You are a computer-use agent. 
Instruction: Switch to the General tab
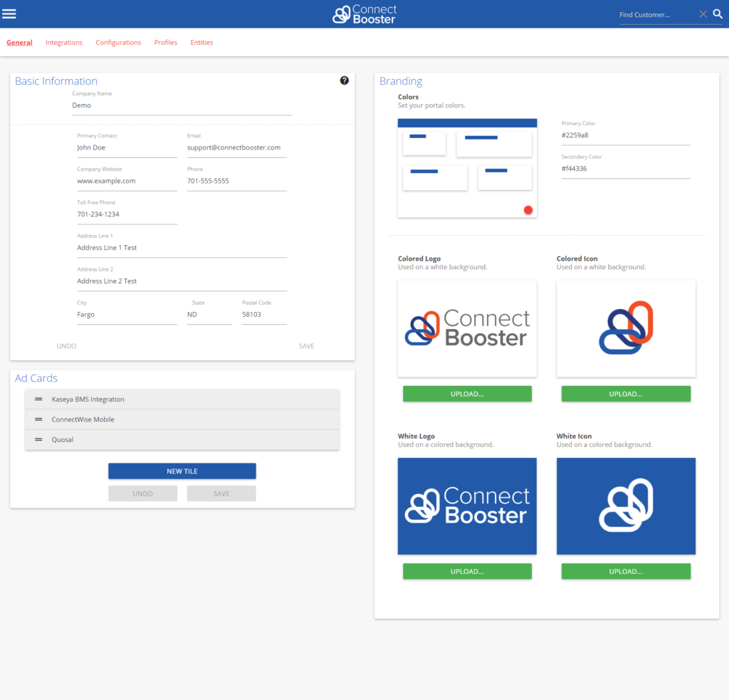19,42
